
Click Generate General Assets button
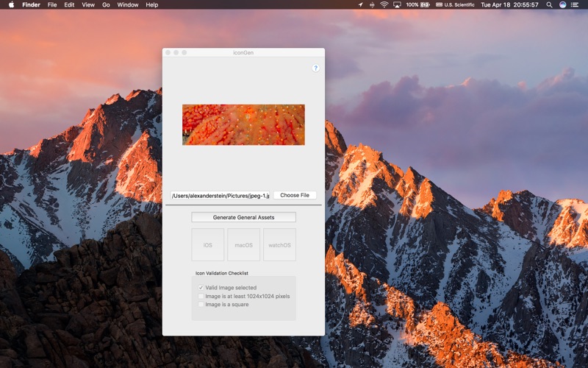click(244, 217)
